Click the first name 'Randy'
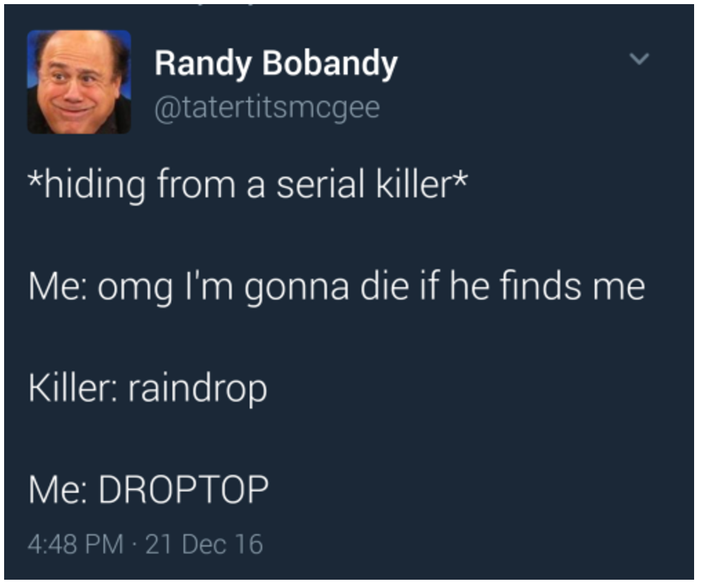The height and width of the screenshot is (588, 701). click(x=203, y=64)
